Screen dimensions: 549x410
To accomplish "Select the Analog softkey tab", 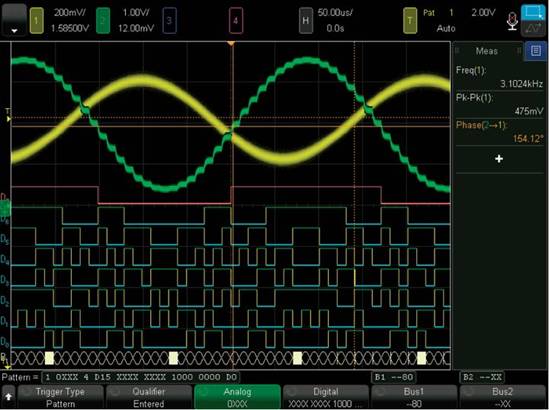I will 237,397.
